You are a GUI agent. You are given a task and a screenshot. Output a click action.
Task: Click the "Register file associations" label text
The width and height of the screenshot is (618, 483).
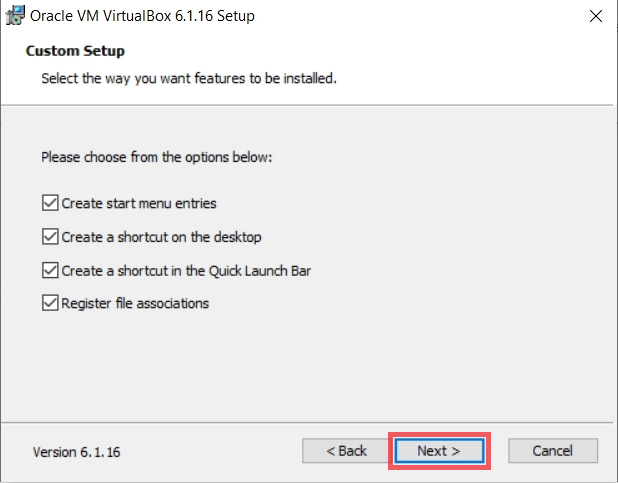pyautogui.click(x=135, y=304)
